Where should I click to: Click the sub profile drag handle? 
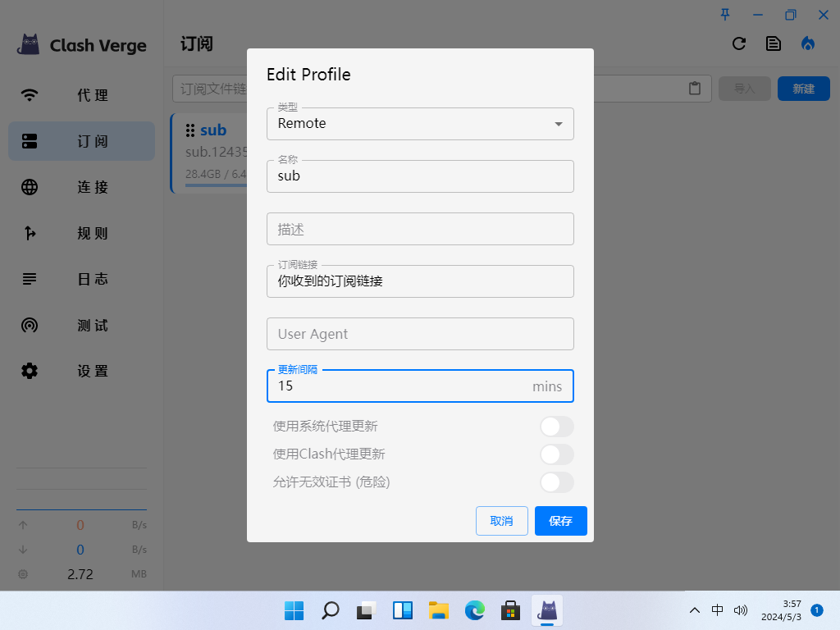tap(190, 130)
